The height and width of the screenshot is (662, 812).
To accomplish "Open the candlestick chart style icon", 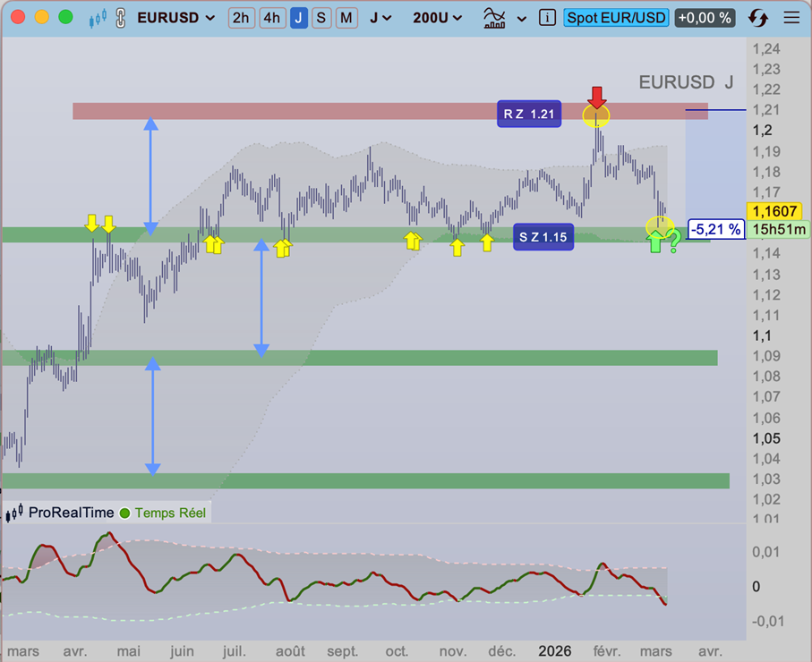I will [98, 19].
